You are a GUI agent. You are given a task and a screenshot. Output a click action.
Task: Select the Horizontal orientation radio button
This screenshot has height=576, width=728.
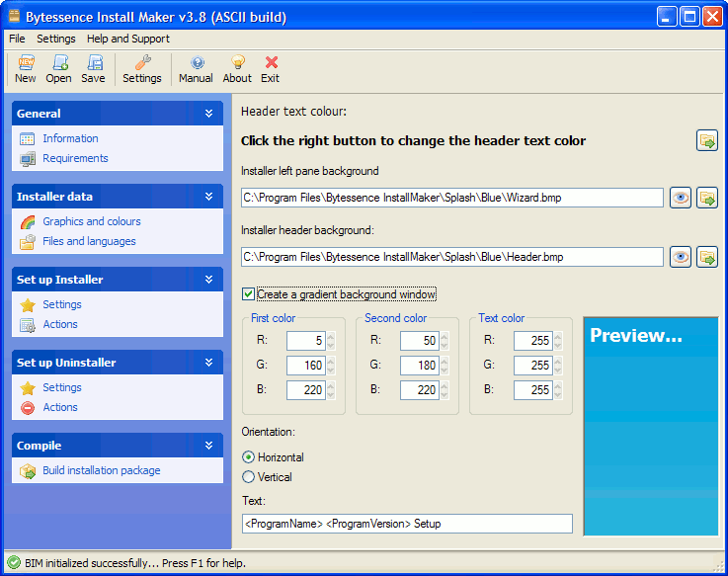248,457
